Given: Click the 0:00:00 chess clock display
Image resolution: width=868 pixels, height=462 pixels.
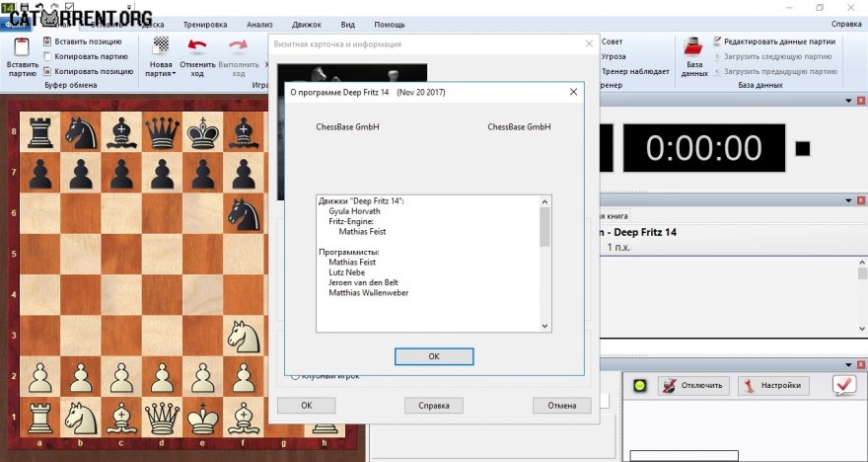Looking at the screenshot, I should 704,148.
